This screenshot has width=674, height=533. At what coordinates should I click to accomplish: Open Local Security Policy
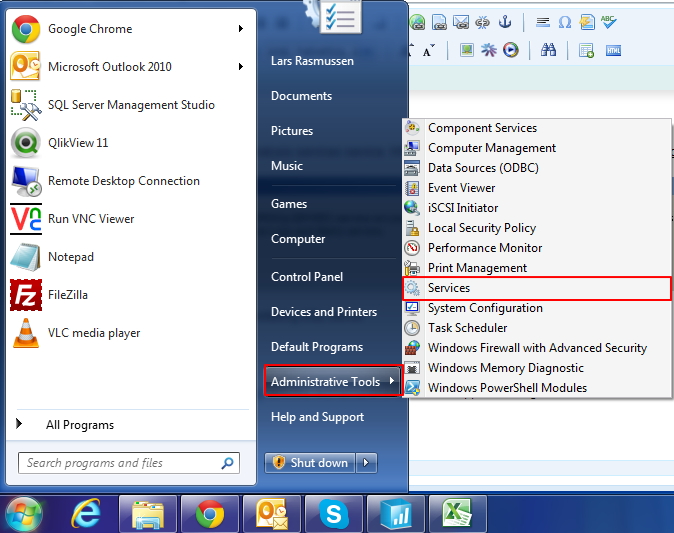click(536, 228)
